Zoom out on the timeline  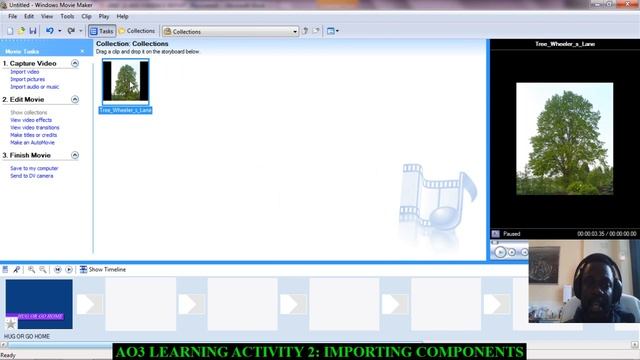pos(42,269)
